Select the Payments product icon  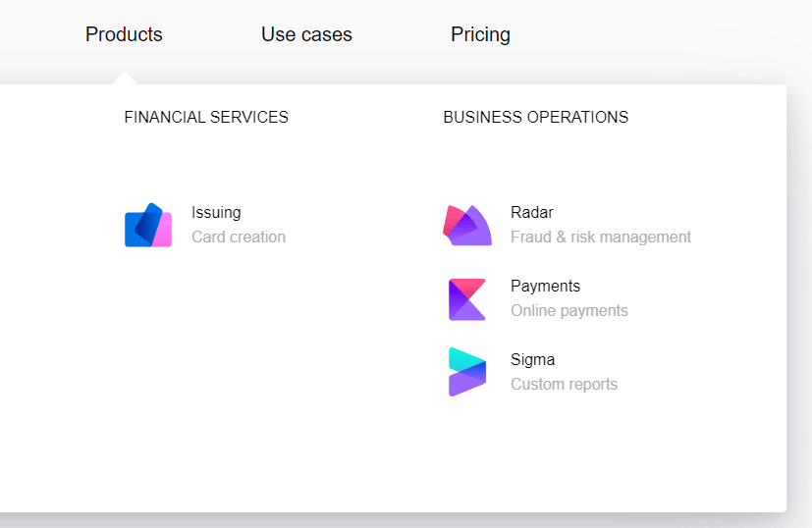[467, 299]
